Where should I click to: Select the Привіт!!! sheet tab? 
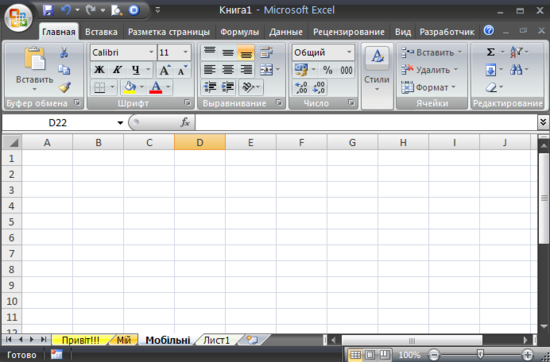point(80,340)
